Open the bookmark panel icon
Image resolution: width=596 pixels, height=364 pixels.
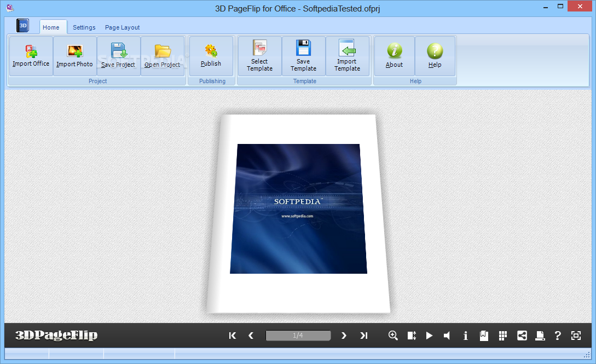tap(484, 336)
